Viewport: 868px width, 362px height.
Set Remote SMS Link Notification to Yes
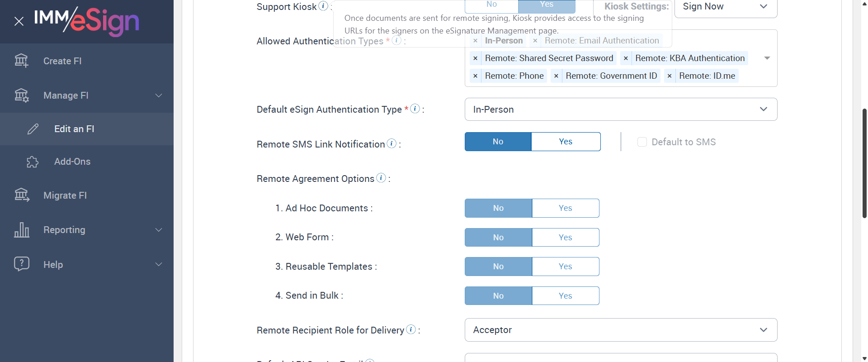566,142
